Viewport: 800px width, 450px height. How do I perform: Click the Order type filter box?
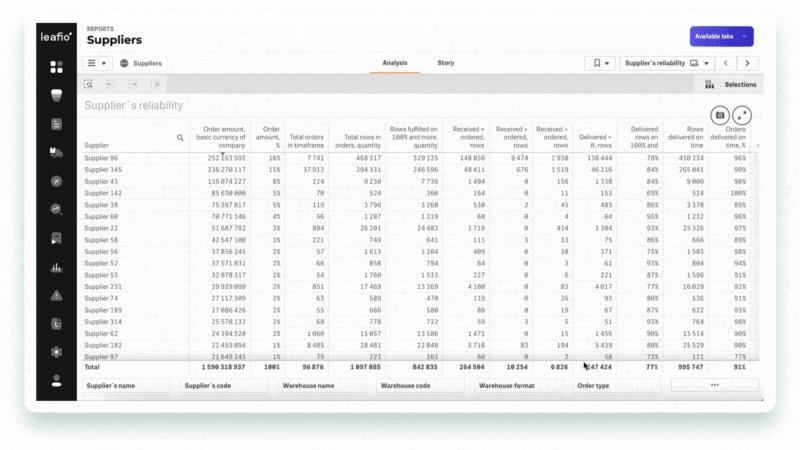coord(616,385)
